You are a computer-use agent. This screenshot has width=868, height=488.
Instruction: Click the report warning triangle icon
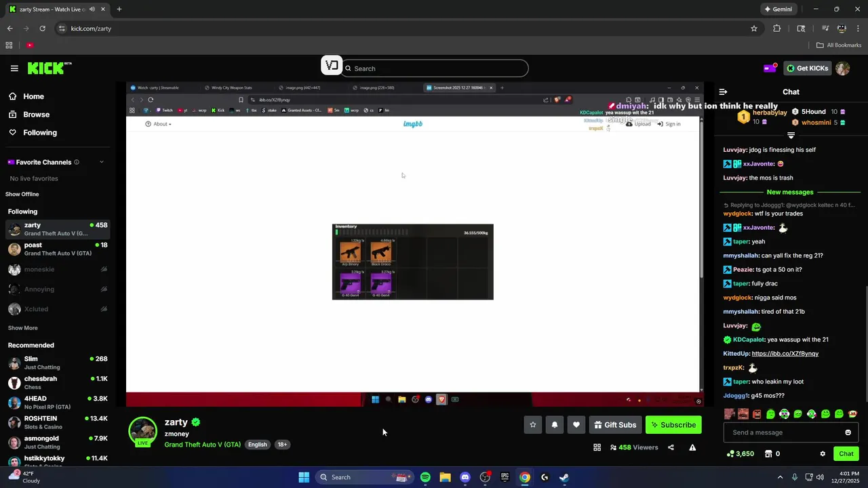click(692, 447)
